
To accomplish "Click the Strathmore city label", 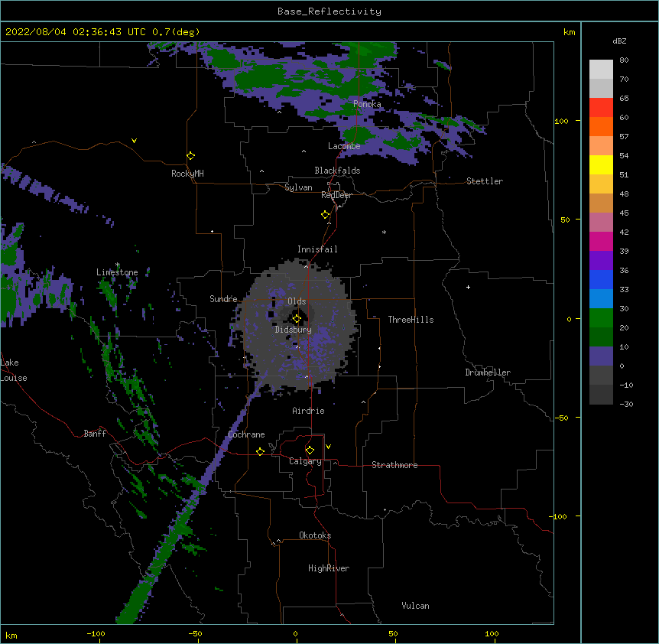I will click(394, 465).
